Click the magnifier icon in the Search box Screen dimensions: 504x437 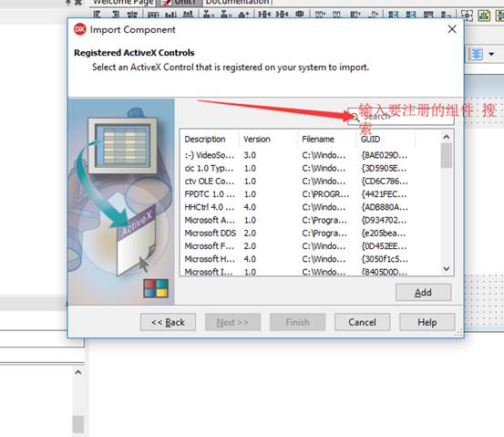click(x=355, y=117)
